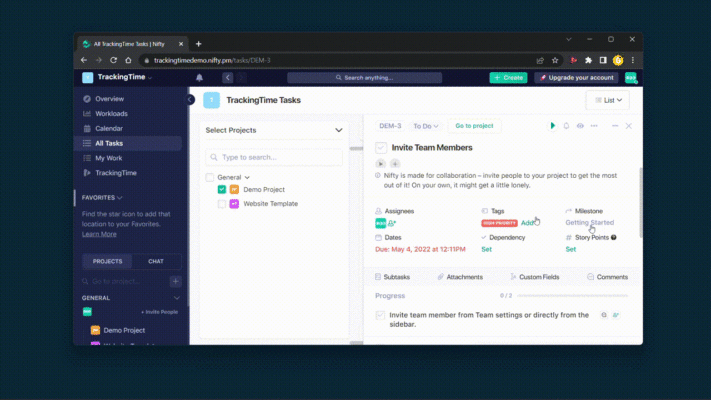Screen dimensions: 711x400
Task: Switch to the Comments tab
Action: click(608, 277)
